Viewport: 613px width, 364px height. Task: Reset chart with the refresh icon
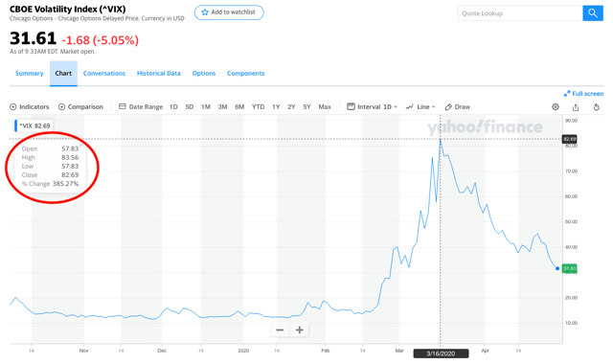pos(596,106)
